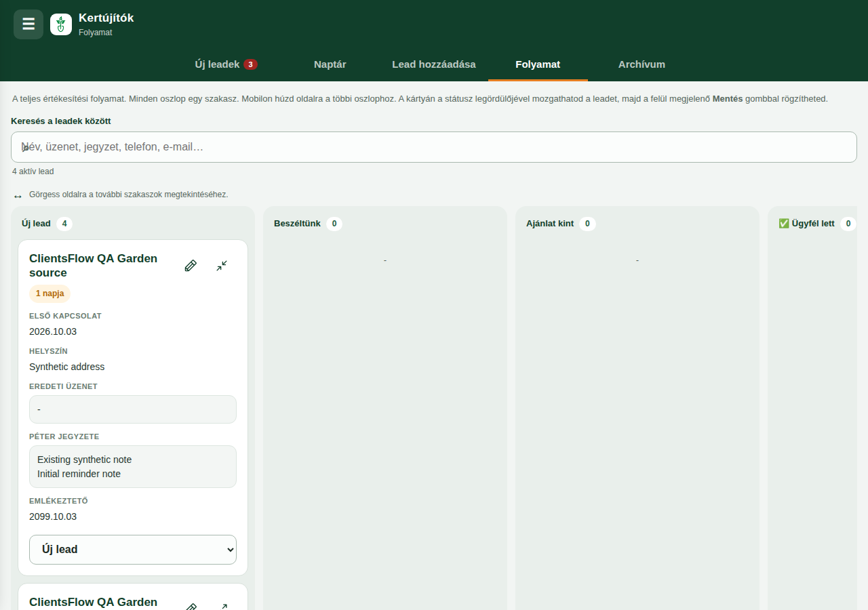Open the hamburger menu
Screen dimensions: 868x610
point(28,24)
